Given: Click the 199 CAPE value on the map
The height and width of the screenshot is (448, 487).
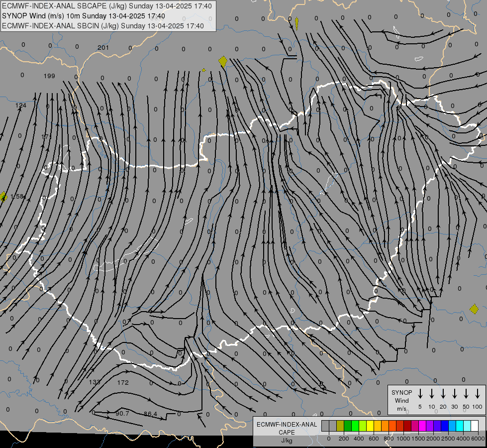Looking at the screenshot, I should [x=49, y=76].
